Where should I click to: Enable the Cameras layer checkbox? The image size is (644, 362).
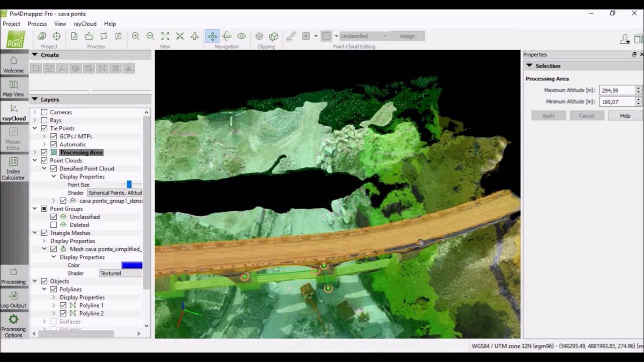tap(44, 112)
